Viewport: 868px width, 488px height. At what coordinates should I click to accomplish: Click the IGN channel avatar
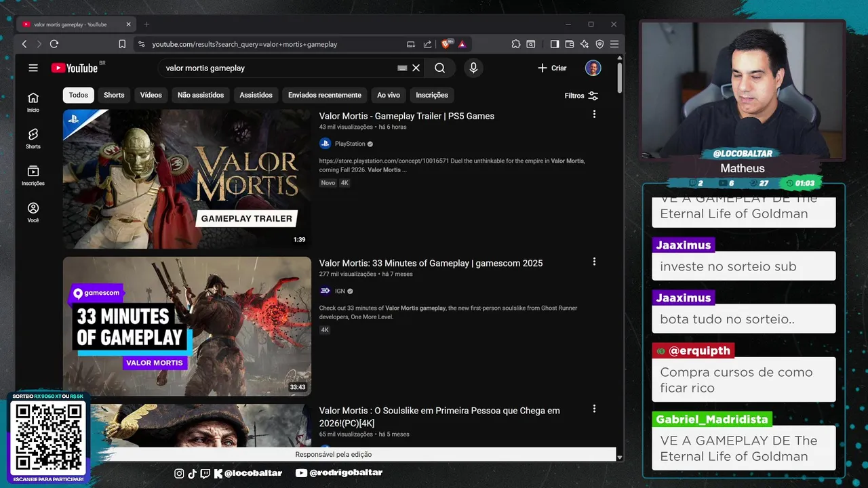325,291
